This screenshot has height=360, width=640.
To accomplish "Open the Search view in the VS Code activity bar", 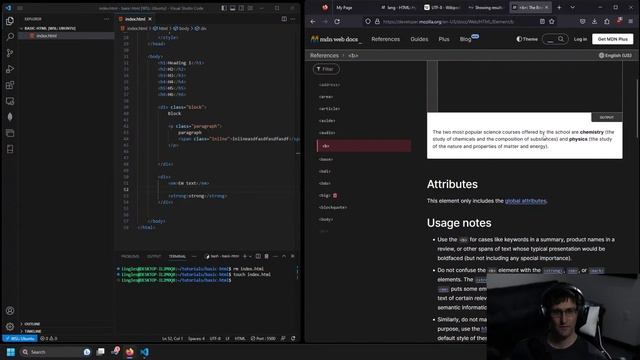I will click(x=10, y=37).
